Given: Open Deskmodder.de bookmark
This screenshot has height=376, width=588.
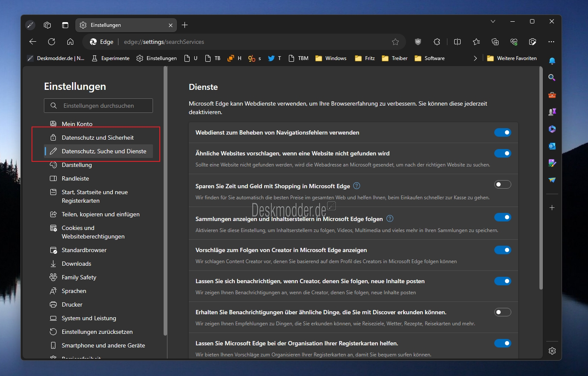Looking at the screenshot, I should tap(56, 58).
